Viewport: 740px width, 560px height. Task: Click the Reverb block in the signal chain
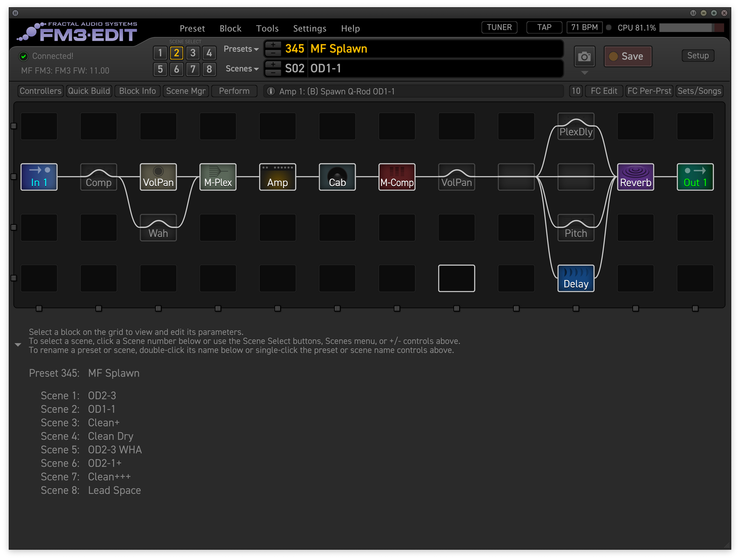(635, 177)
